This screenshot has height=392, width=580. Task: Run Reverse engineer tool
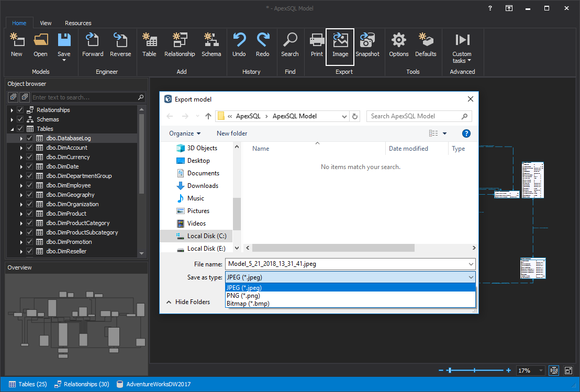(120, 44)
